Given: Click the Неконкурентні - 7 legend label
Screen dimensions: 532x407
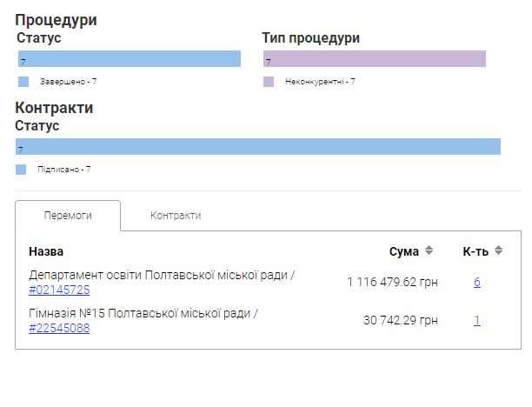Looking at the screenshot, I should click(x=320, y=82).
